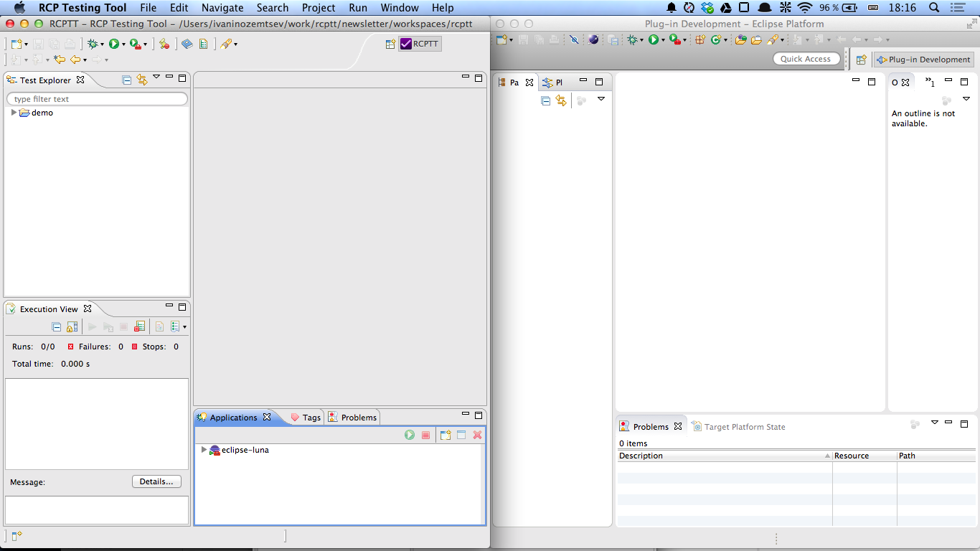
Task: Click the Debug bug icon in RCPTT toolbar
Action: pyautogui.click(x=93, y=44)
